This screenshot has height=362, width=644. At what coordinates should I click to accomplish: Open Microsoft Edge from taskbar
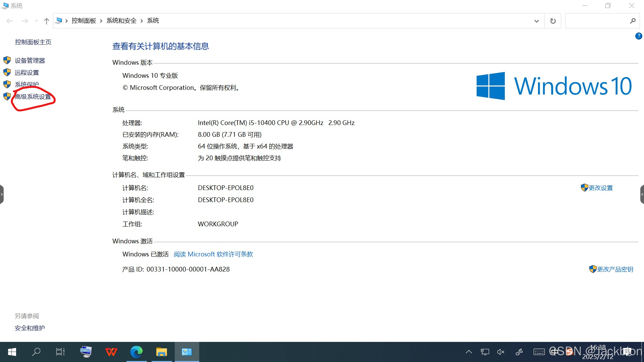pyautogui.click(x=136, y=352)
